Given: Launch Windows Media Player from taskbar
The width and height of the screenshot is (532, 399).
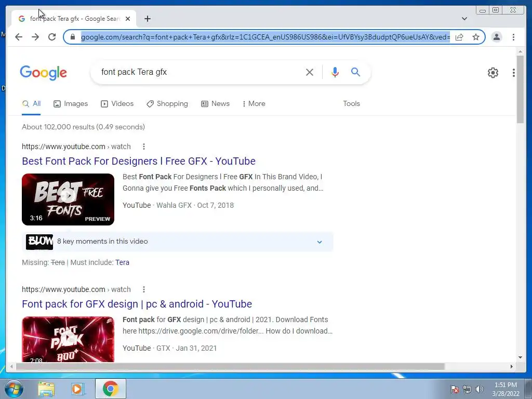Looking at the screenshot, I should pos(77,389).
